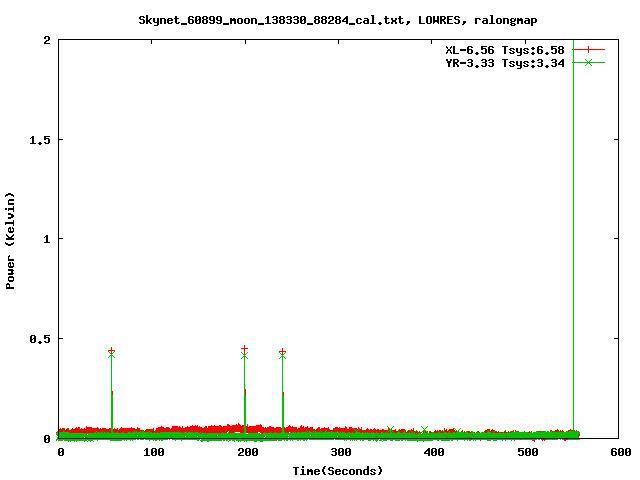This screenshot has width=640, height=480.
Task: Click the y-axis tick label 0.5
Action: tap(40, 339)
